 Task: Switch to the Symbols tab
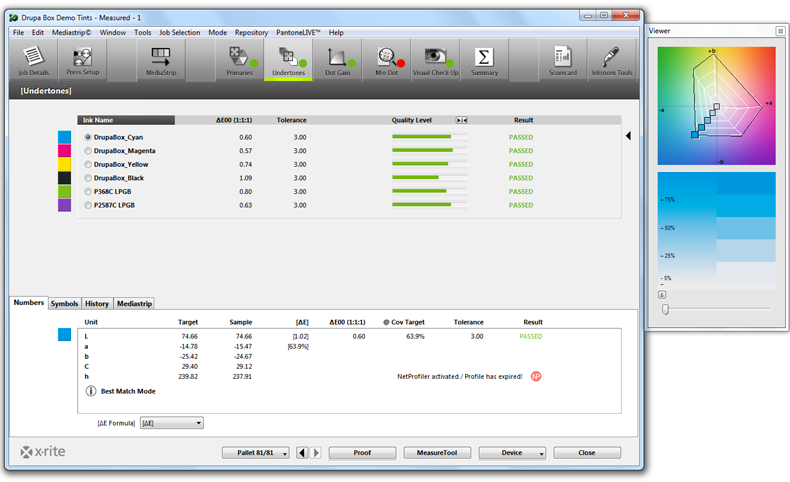click(x=64, y=304)
